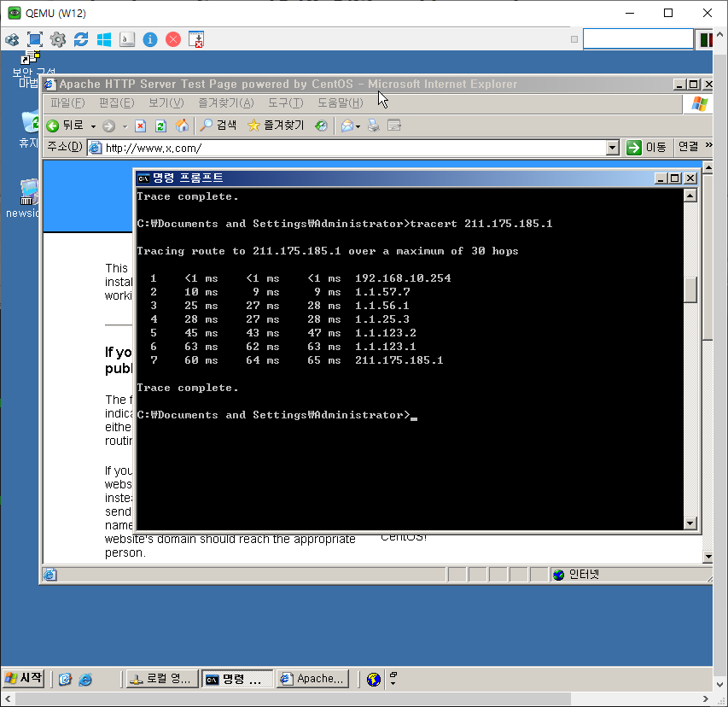The width and height of the screenshot is (728, 707).
Task: Click the Forward arrow button in Internet Explorer
Action: coord(108,126)
